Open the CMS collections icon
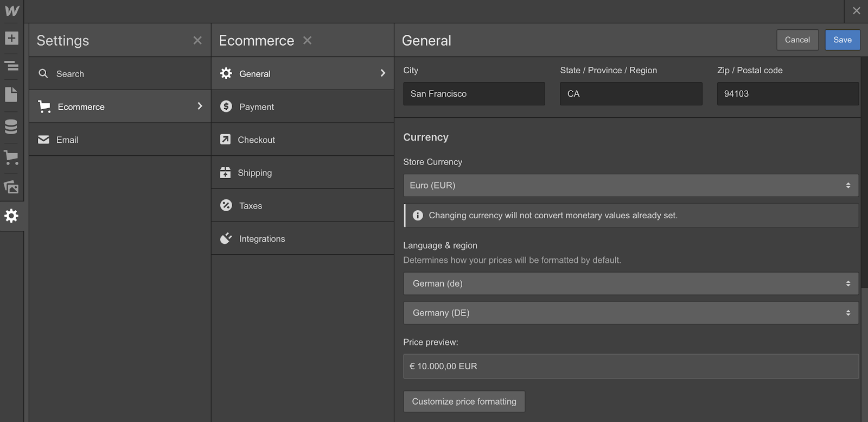 [x=11, y=127]
